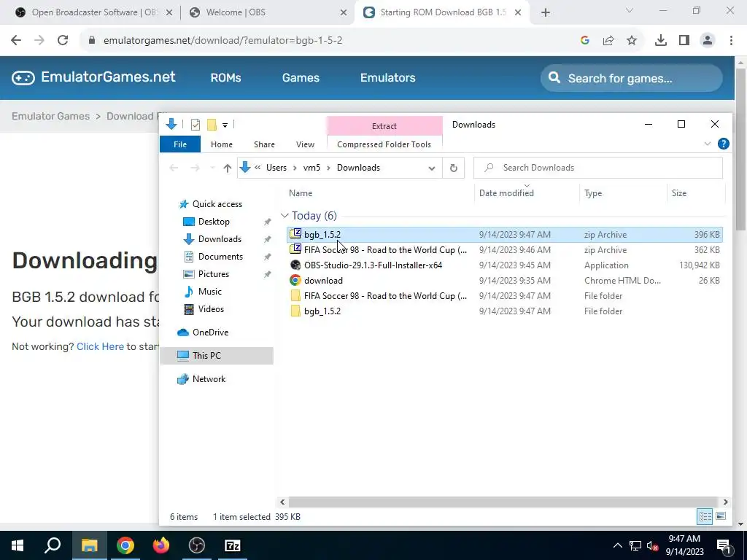This screenshot has height=560, width=747.
Task: Switch to the Home ribbon tab
Action: [222, 144]
